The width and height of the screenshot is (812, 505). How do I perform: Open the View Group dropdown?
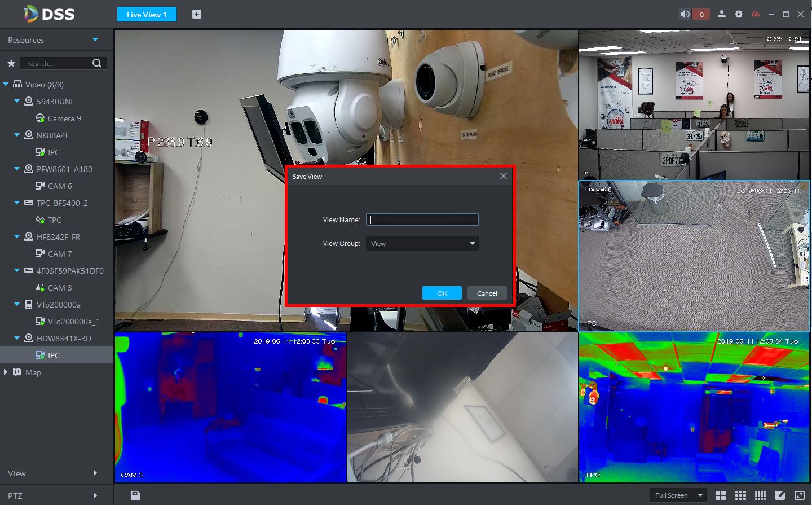coord(422,243)
